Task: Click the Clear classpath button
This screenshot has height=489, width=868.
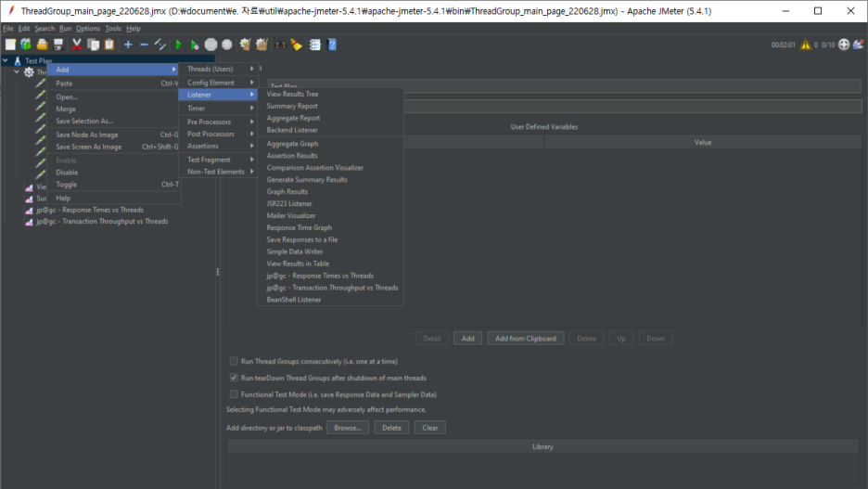Action: 430,428
